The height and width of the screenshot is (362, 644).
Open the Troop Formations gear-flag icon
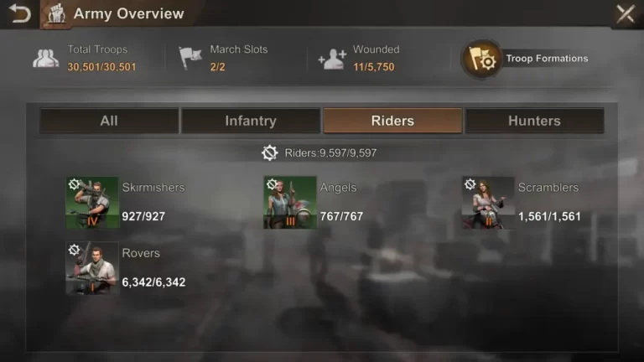pos(482,59)
